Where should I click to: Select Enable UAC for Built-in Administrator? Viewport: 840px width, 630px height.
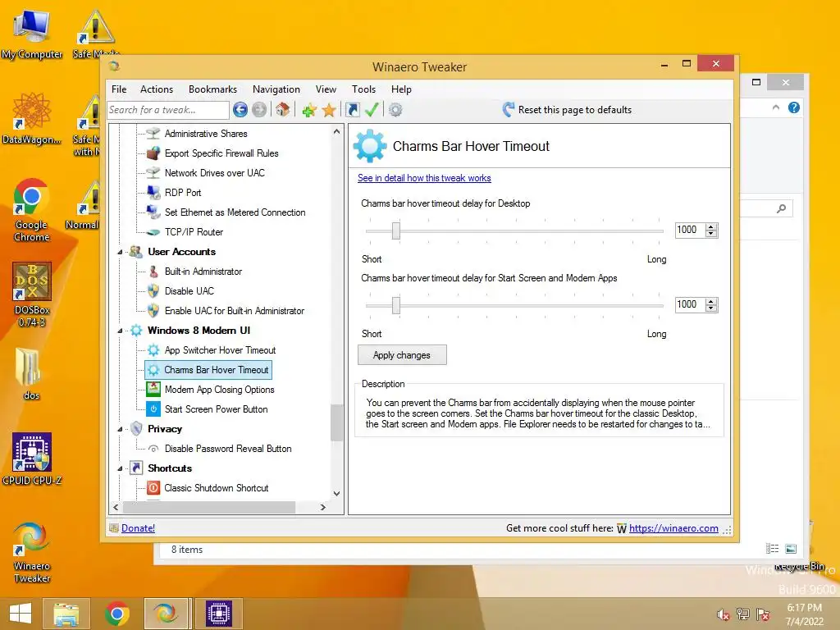pos(234,311)
